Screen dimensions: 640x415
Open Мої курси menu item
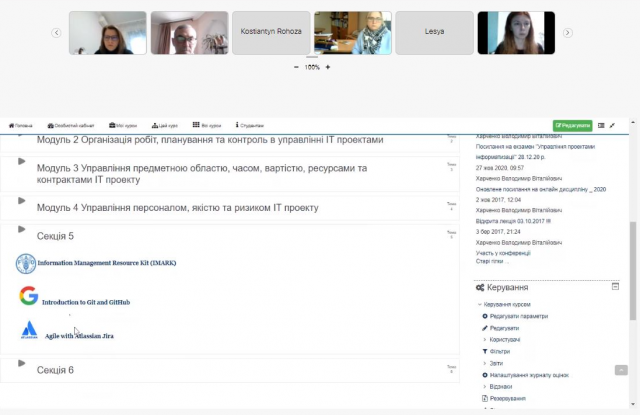[x=123, y=125]
